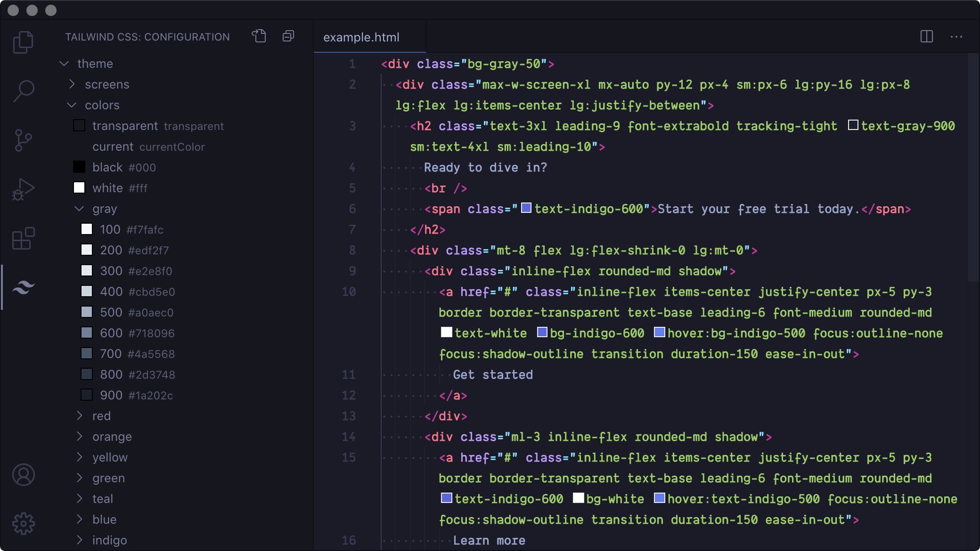The height and width of the screenshot is (551, 980).
Task: Click the gray 900 #1a202c swatch
Action: click(87, 395)
